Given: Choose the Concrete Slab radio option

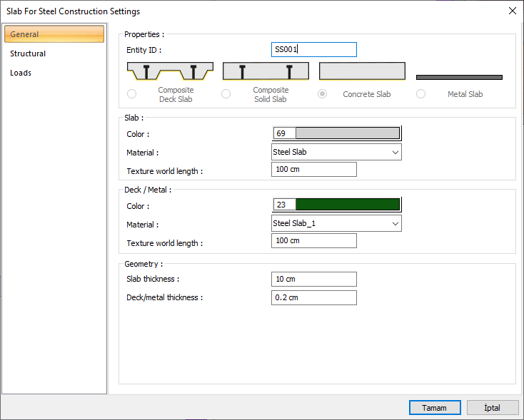Looking at the screenshot, I should tap(323, 94).
